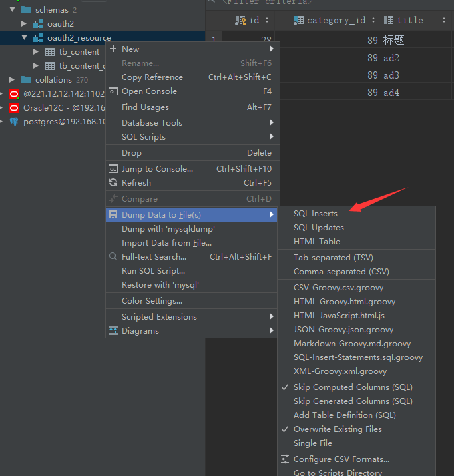
Task: Choose CSV-Groovy.csv.groovy extractor
Action: click(357, 287)
